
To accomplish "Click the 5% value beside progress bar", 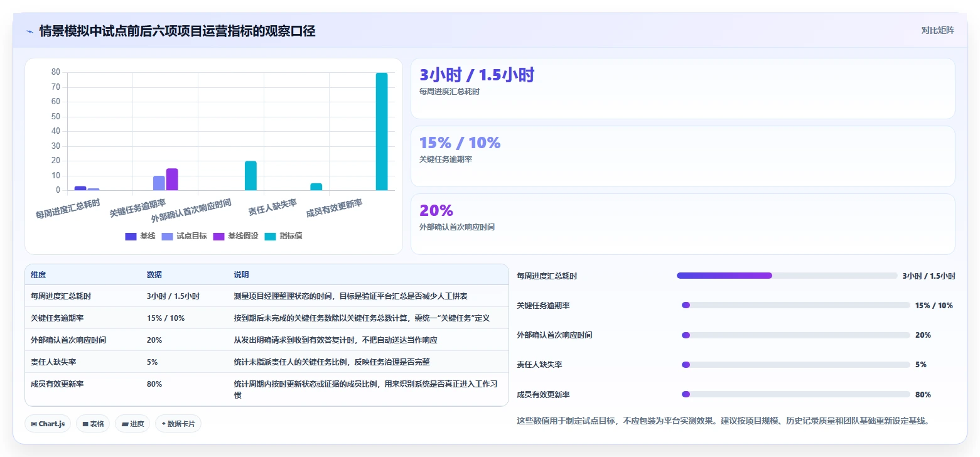I will tap(920, 365).
